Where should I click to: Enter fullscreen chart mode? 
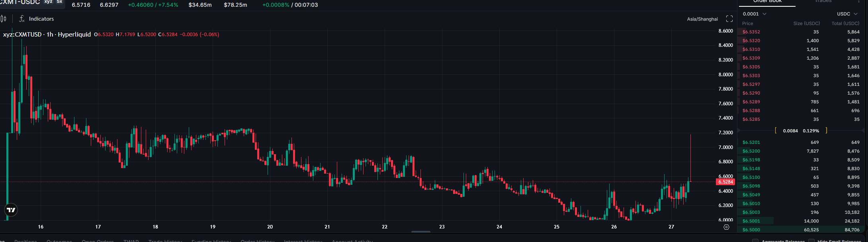(729, 19)
